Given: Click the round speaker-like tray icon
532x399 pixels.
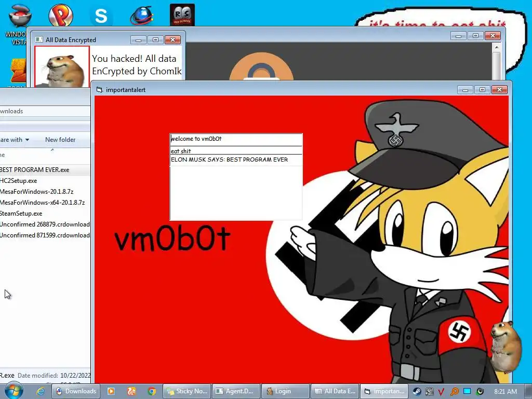Looking at the screenshot, I should point(480,391).
